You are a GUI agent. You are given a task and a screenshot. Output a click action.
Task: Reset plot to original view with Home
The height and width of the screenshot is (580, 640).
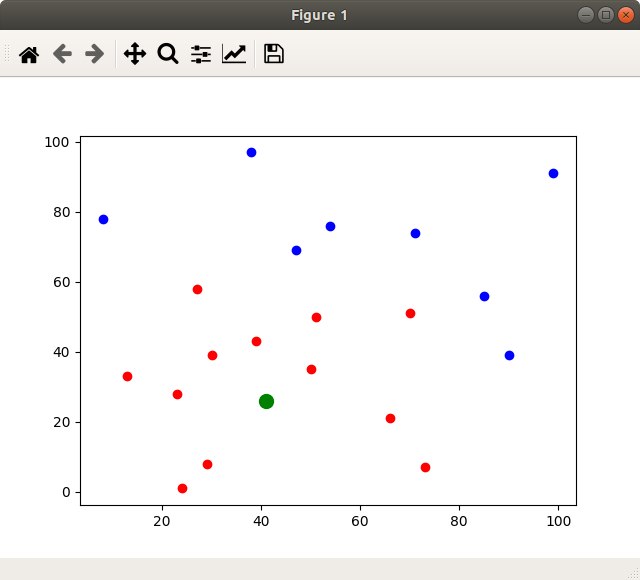click(29, 54)
